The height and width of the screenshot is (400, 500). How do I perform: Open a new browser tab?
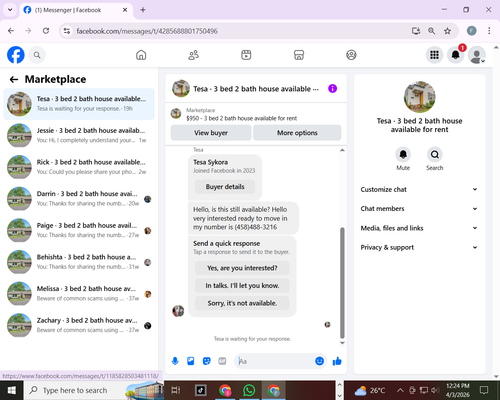point(143,10)
